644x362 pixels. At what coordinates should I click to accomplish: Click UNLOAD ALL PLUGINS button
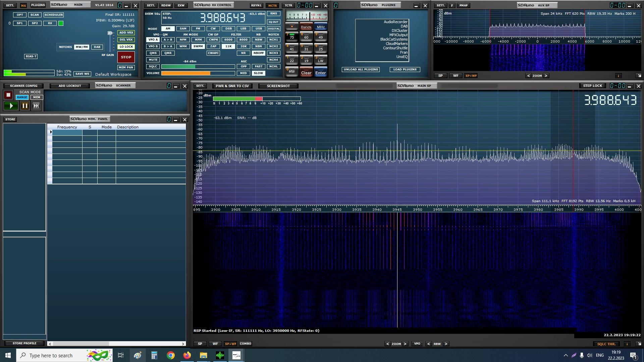(x=361, y=69)
